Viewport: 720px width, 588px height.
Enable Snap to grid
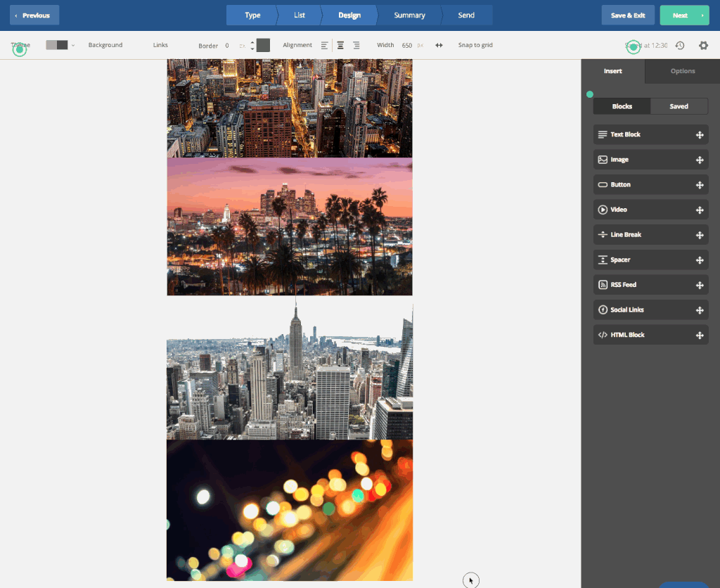pos(475,45)
